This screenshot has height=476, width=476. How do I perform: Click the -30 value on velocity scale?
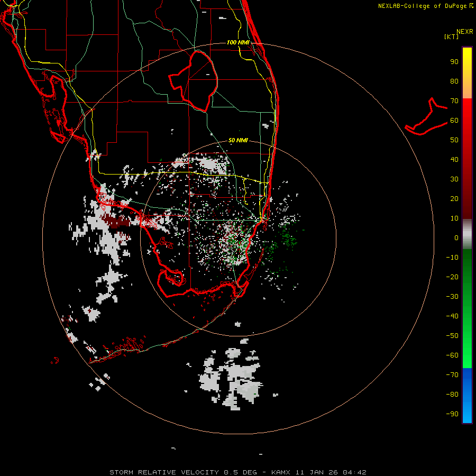pos(452,297)
